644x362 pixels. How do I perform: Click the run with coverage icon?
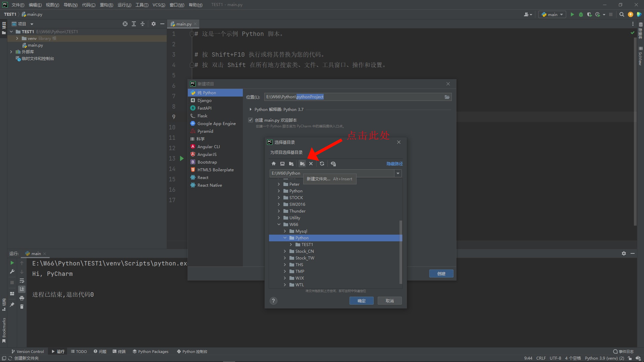click(589, 14)
